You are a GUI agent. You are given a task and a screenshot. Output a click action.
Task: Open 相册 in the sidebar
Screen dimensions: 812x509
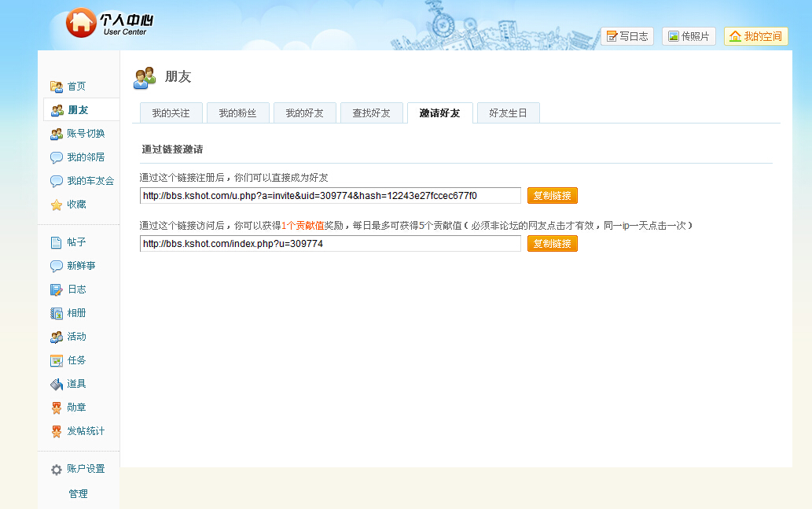click(76, 313)
